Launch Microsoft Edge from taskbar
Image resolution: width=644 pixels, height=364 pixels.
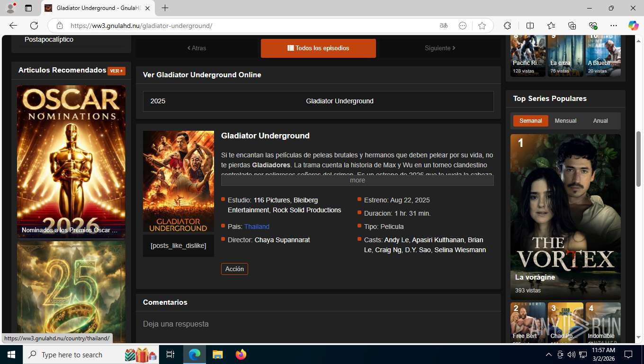pyautogui.click(x=195, y=355)
